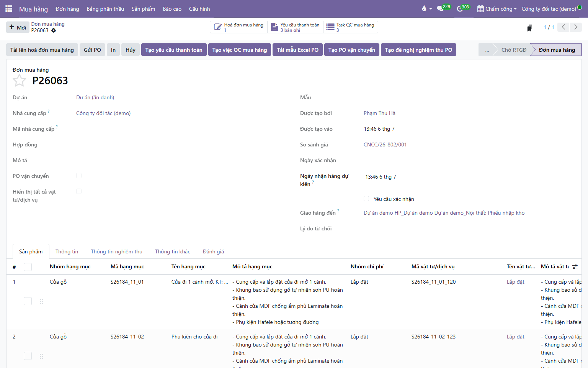The width and height of the screenshot is (588, 368).
Task: Open the Chấm công dropdown
Action: tap(497, 8)
